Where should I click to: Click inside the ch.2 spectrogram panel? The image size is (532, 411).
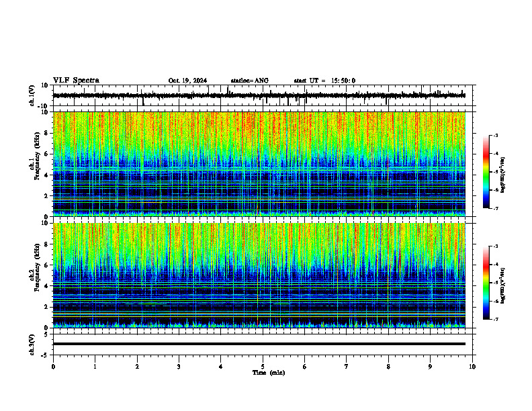click(259, 275)
